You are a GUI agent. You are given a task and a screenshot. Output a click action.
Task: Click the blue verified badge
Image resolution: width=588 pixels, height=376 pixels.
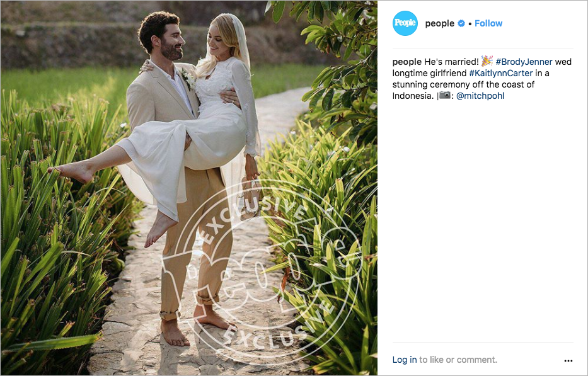pos(461,23)
